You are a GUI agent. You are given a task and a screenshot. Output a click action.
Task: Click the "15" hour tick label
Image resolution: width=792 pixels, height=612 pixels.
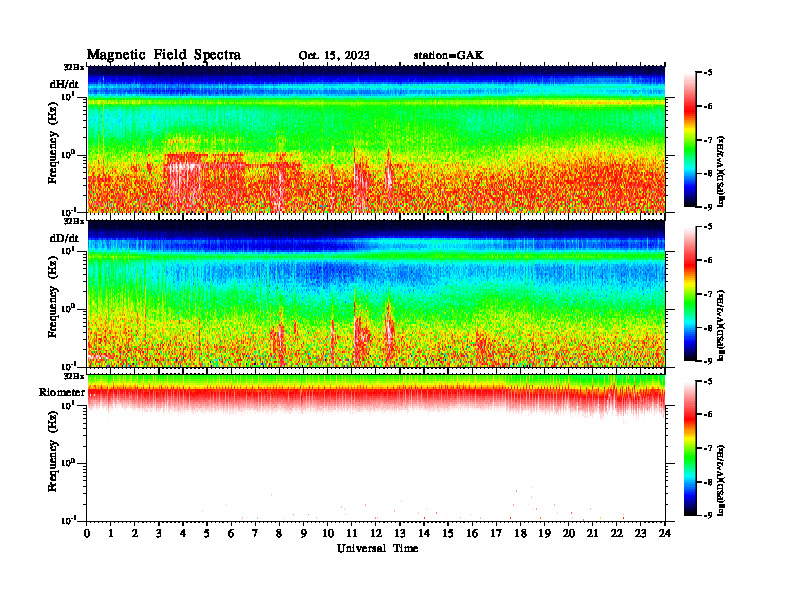(448, 534)
